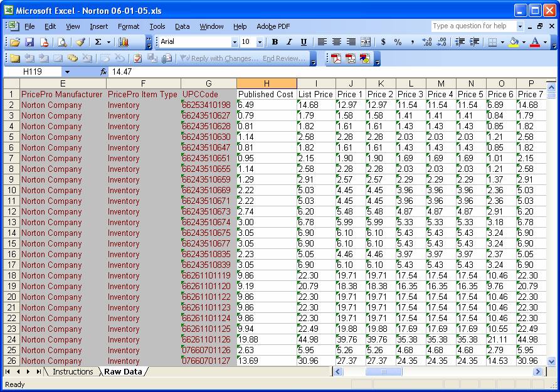Open the font size dropdown

(x=260, y=42)
